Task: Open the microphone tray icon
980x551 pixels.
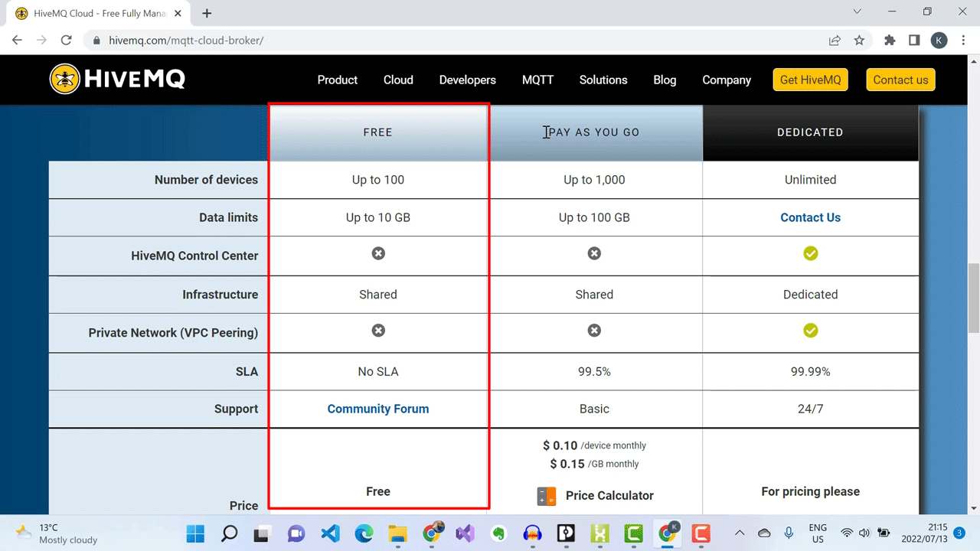Action: [789, 533]
